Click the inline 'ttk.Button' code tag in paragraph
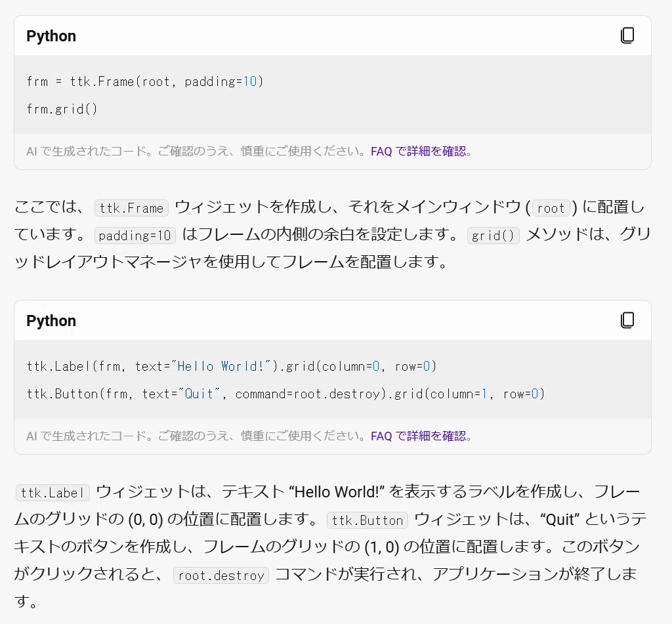Screen dimensions: 672x624 click(x=367, y=520)
